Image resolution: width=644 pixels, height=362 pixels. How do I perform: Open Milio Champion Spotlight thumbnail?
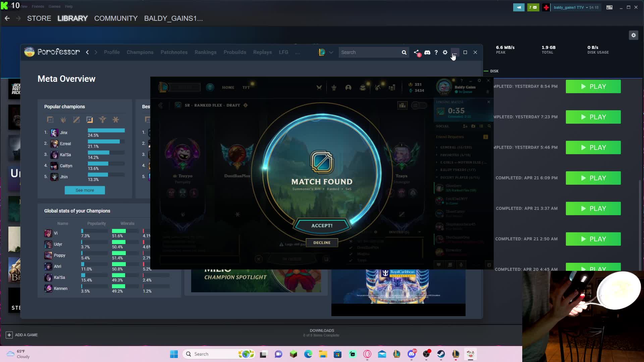(x=256, y=281)
